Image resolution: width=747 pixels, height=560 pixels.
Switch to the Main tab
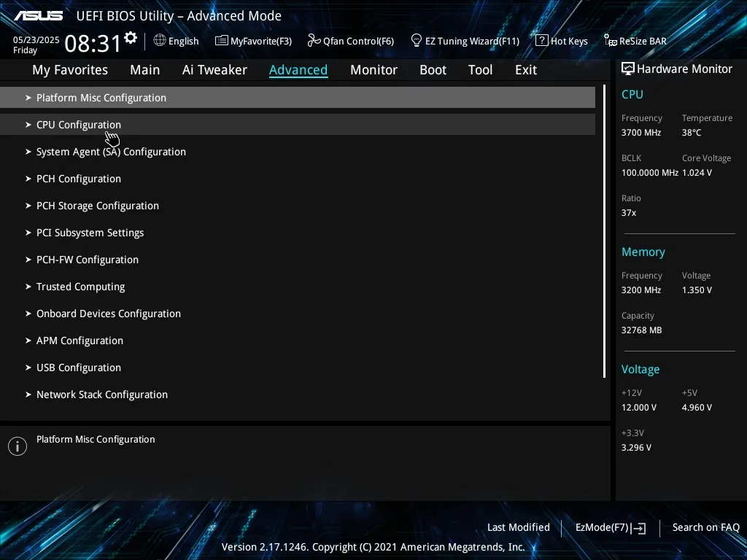click(145, 70)
